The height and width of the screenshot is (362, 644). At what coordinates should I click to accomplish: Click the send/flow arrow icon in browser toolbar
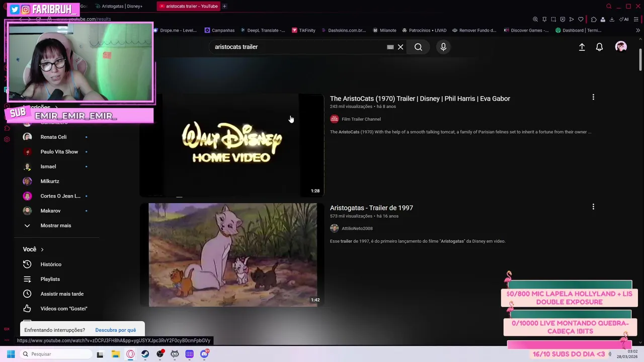tap(572, 19)
